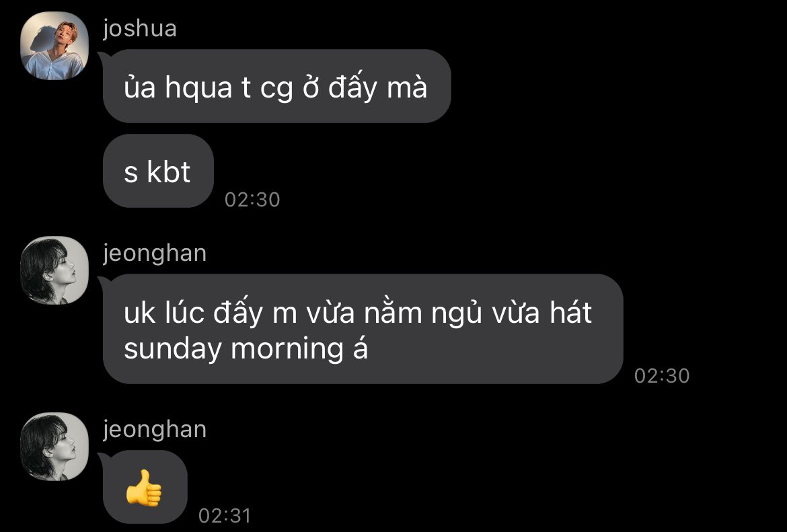This screenshot has width=787, height=532.
Task: Open joshua's profile picture avatar
Action: coord(54,46)
